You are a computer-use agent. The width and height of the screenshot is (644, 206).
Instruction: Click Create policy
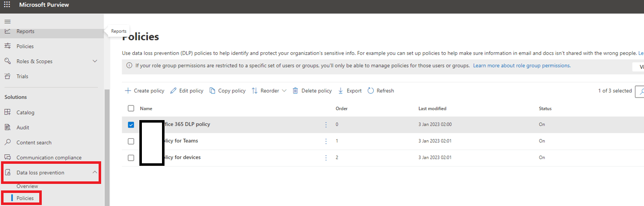pos(144,91)
